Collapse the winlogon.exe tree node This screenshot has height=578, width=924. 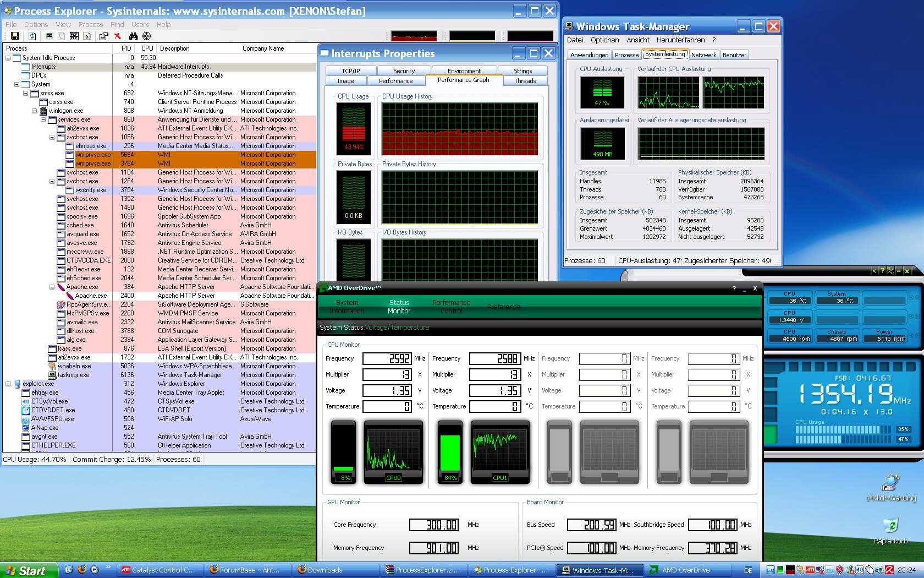(x=35, y=111)
